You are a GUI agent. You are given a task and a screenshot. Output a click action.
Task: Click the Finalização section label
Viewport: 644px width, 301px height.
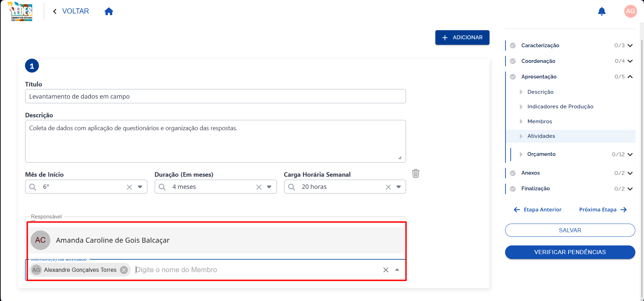(x=535, y=189)
